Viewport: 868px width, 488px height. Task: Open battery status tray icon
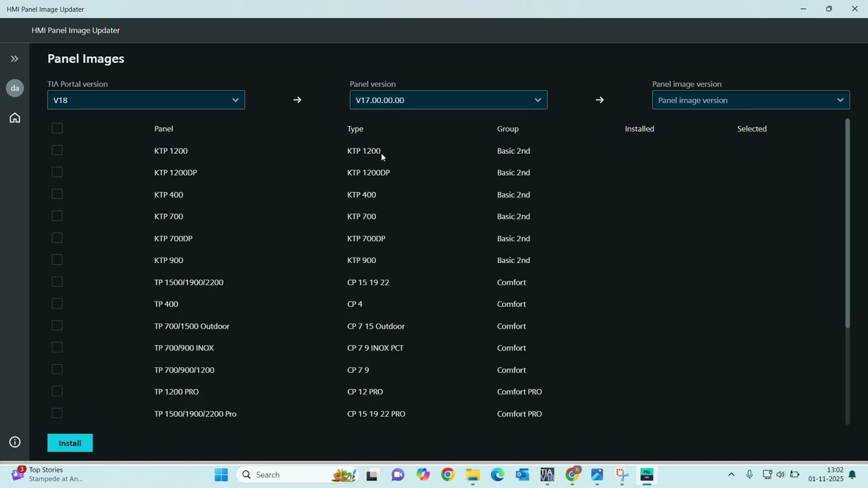click(x=794, y=474)
